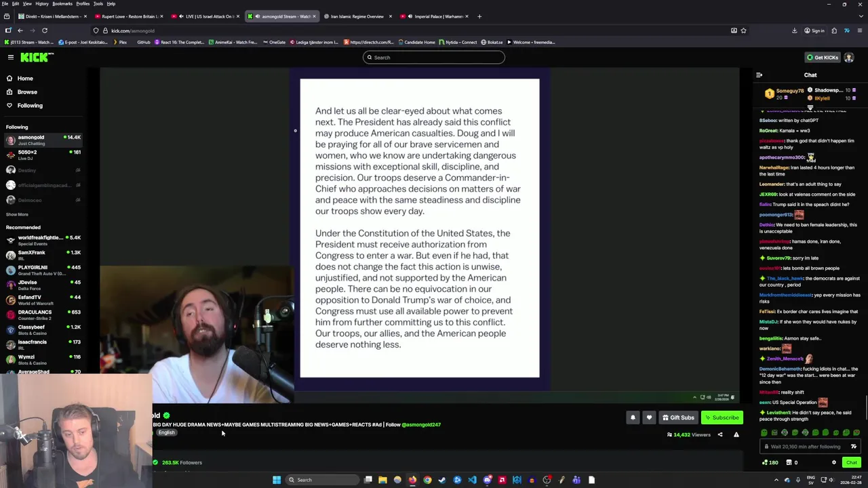The width and height of the screenshot is (868, 488).
Task: Collapse chat panel arrow icon
Action: 759,75
